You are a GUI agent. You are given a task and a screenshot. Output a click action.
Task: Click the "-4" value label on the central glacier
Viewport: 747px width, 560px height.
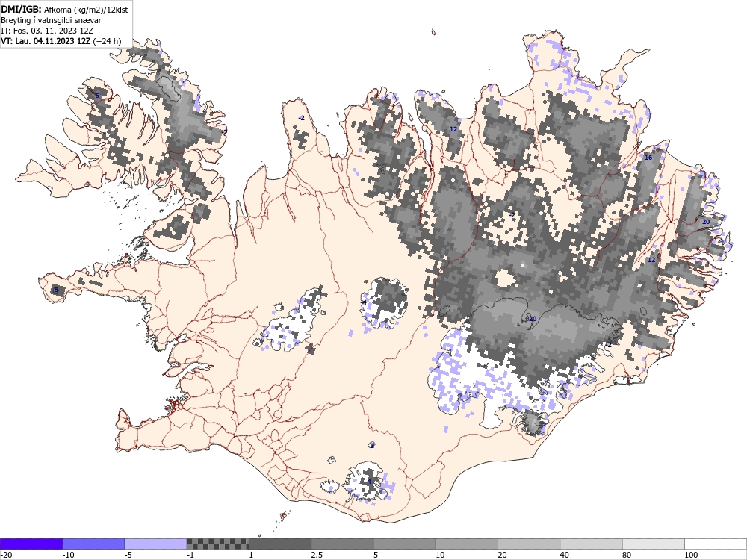(x=364, y=302)
